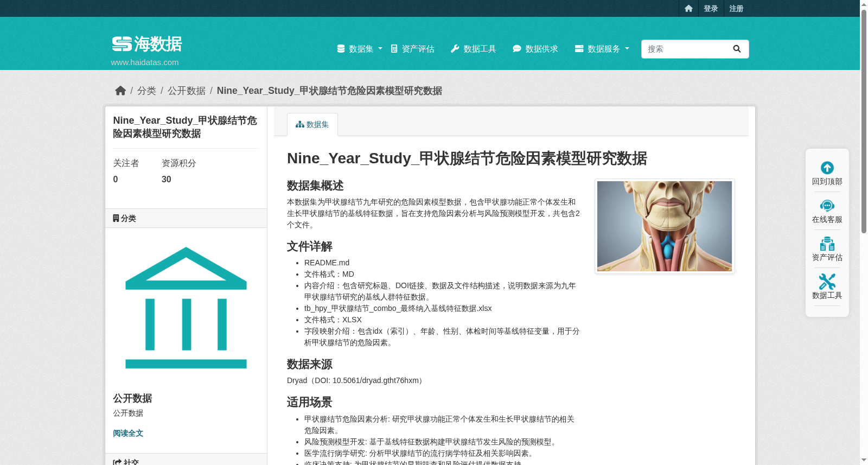868x465 pixels.
Task: Click the home icon in top bar
Action: coord(688,9)
